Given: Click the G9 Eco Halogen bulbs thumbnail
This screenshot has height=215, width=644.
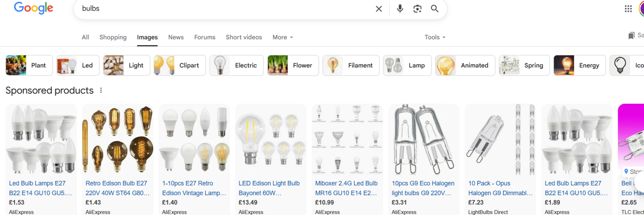Looking at the screenshot, I should [423, 139].
